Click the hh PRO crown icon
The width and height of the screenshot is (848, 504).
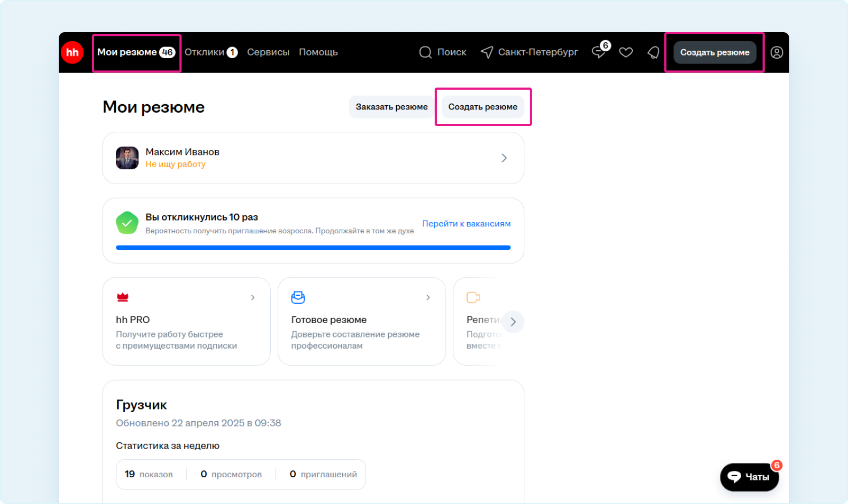point(123,297)
